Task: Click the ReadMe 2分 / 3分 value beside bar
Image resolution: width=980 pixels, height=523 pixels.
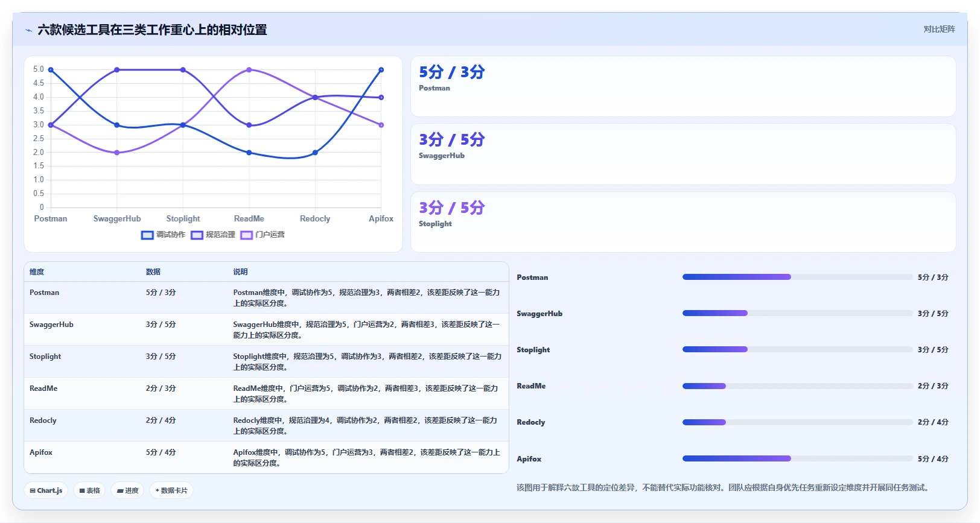Action: (933, 386)
